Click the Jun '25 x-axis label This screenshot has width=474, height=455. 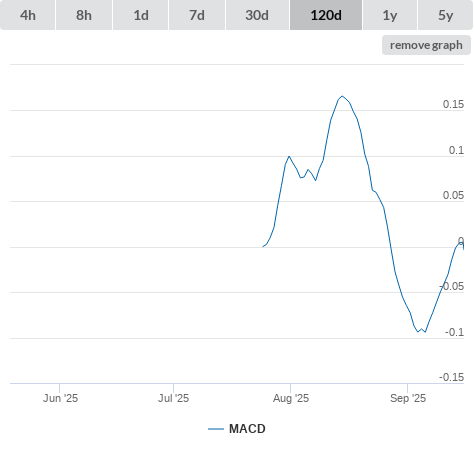[x=60, y=398]
